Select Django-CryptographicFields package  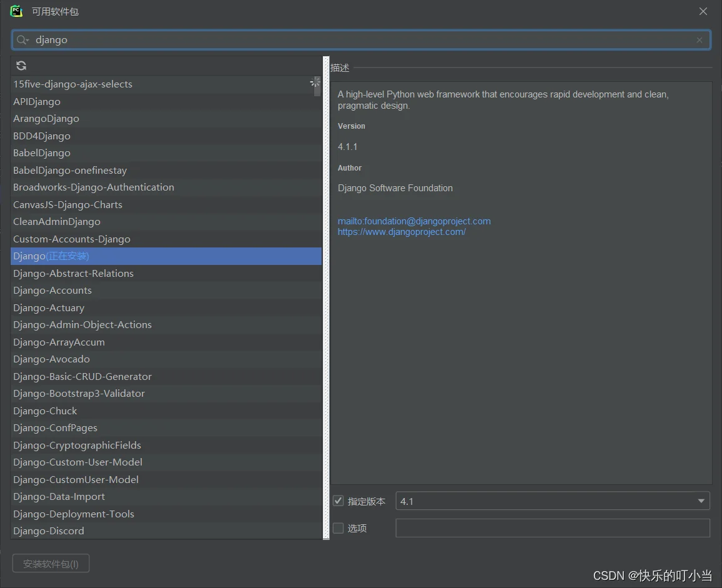(x=166, y=445)
